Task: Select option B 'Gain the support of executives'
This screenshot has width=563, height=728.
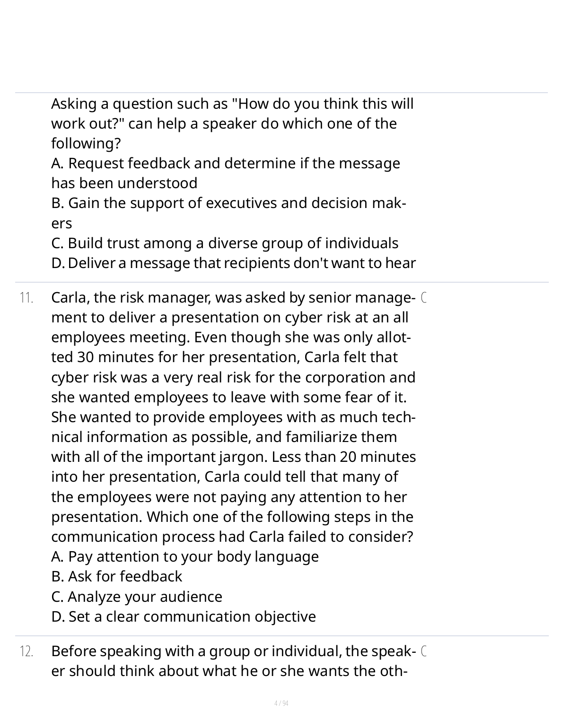Action: [x=228, y=203]
